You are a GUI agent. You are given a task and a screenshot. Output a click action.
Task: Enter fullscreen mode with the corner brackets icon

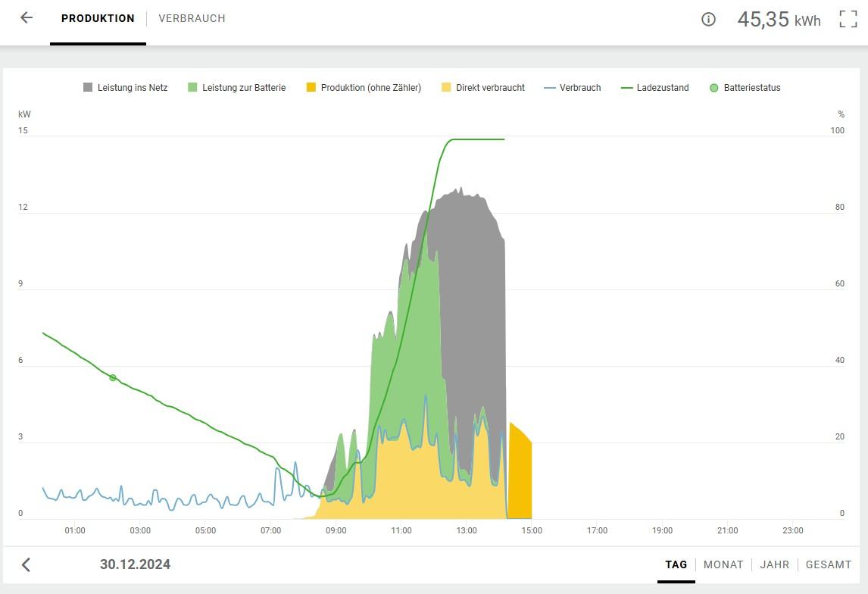pyautogui.click(x=848, y=19)
